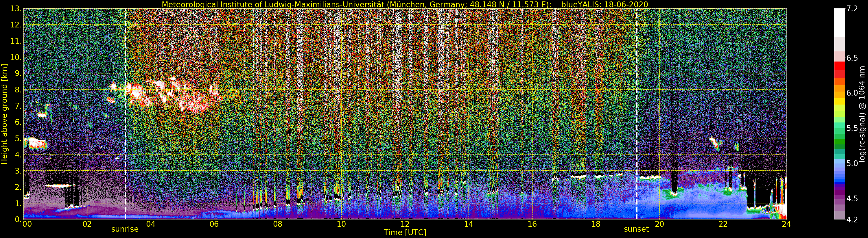Select colorbar tick label '6.0'
Screen dimensions: 868x238
(x=852, y=93)
